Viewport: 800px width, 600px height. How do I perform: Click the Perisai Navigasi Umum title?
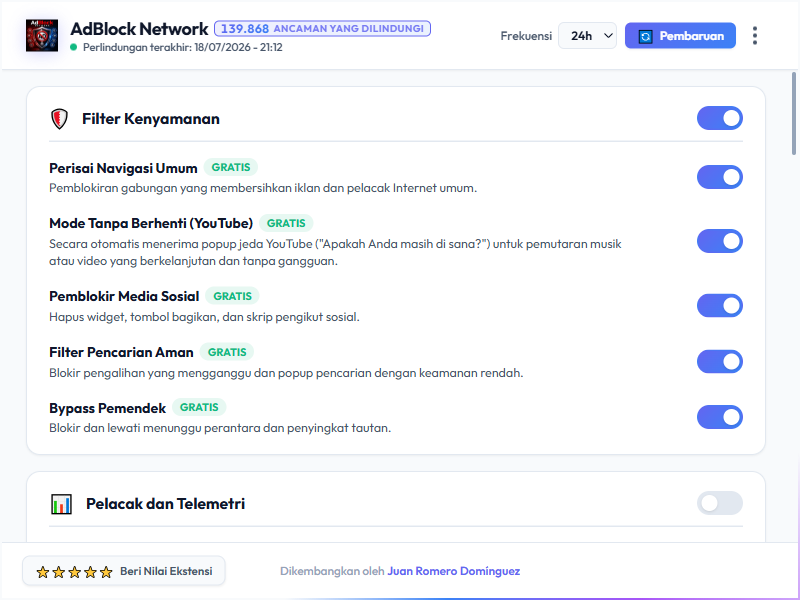coord(123,168)
